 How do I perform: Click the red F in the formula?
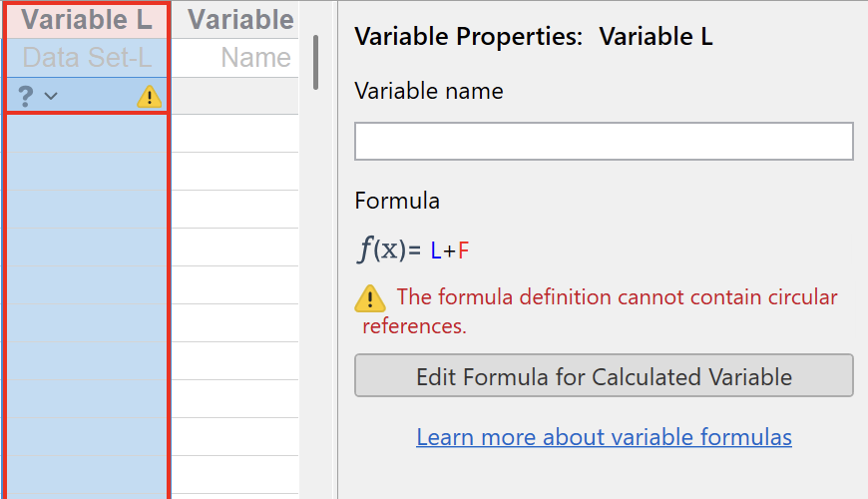coord(463,250)
